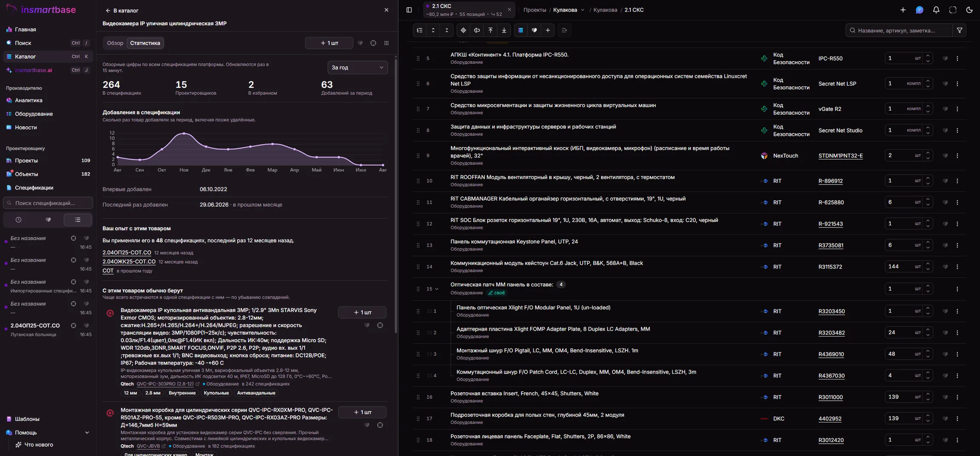980x456 pixels.
Task: Click the March data point on chart
Action: pyautogui.click(x=273, y=144)
